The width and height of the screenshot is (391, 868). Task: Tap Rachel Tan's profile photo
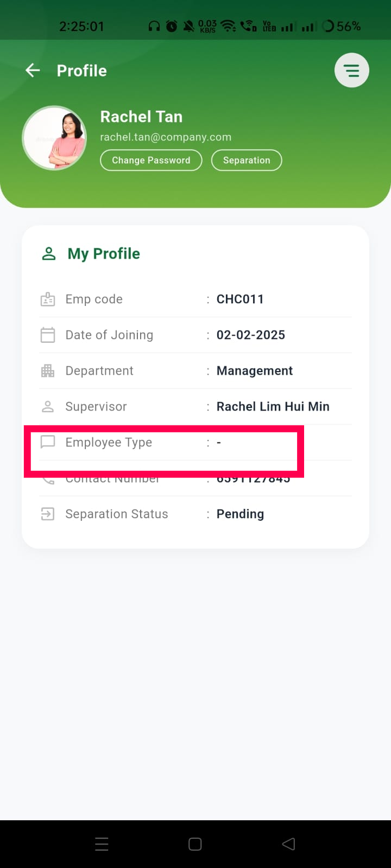click(54, 138)
